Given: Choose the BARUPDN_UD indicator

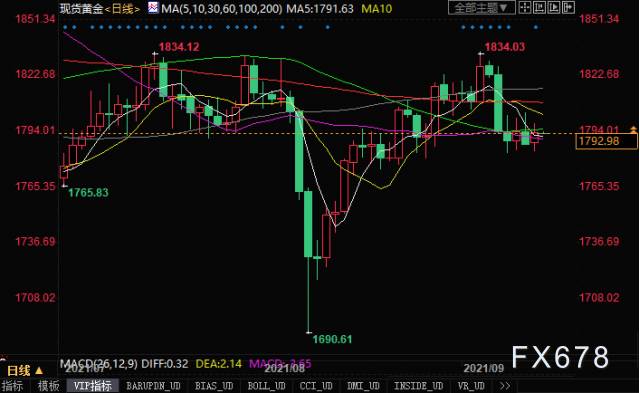Looking at the screenshot, I should [153, 386].
